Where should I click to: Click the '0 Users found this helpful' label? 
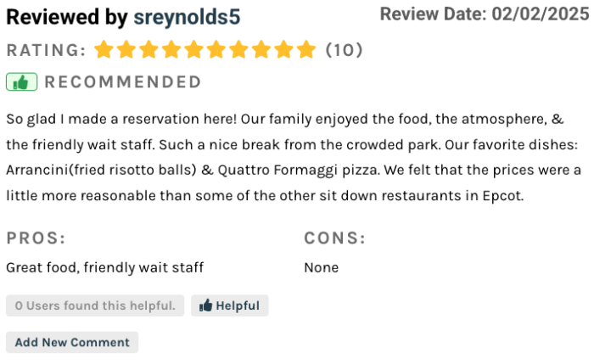click(x=95, y=305)
